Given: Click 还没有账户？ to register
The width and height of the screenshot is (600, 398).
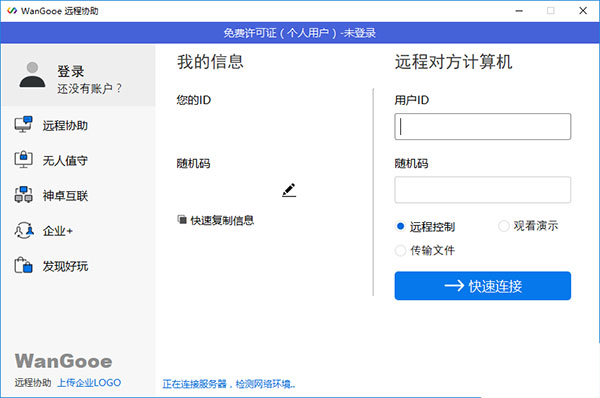Looking at the screenshot, I should pos(90,88).
